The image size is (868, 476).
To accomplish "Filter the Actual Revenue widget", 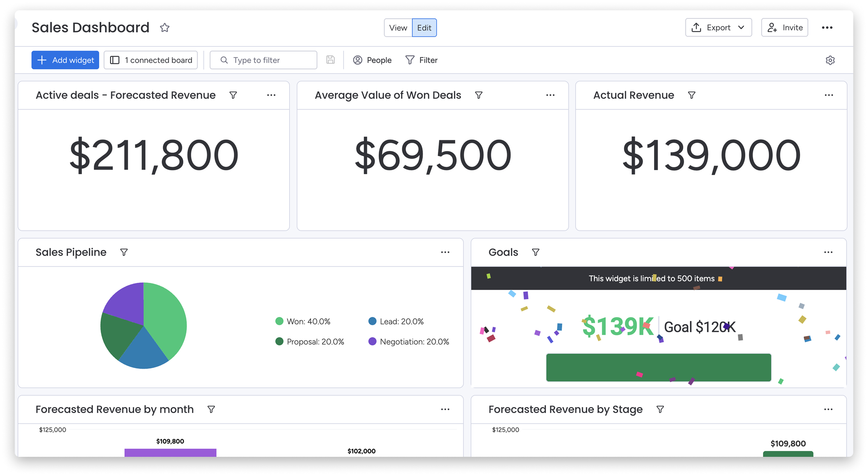I will point(691,95).
